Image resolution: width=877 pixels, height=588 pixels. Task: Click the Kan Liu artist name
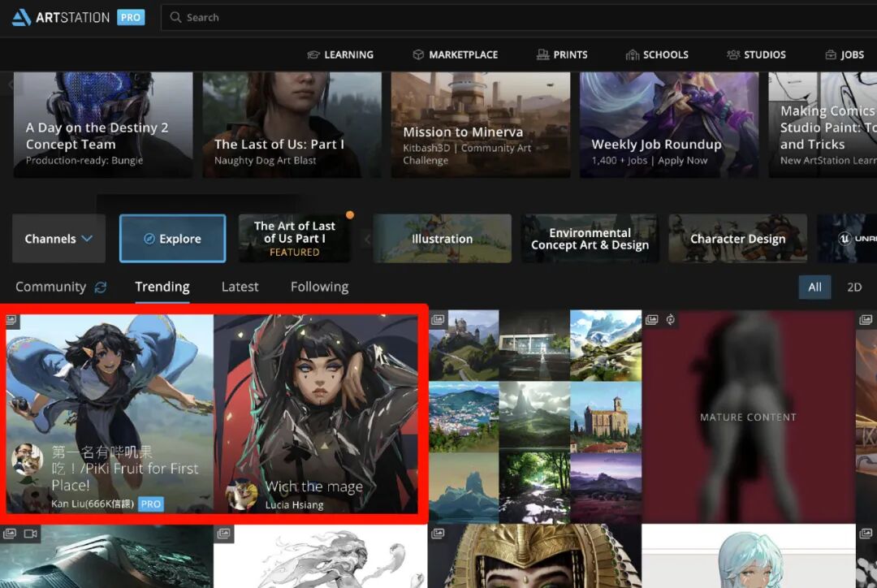tap(93, 504)
